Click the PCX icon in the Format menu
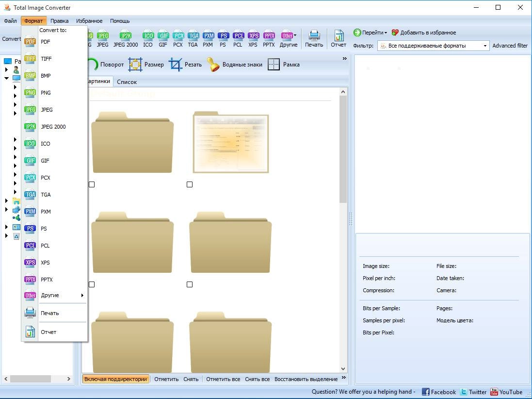 click(x=30, y=178)
